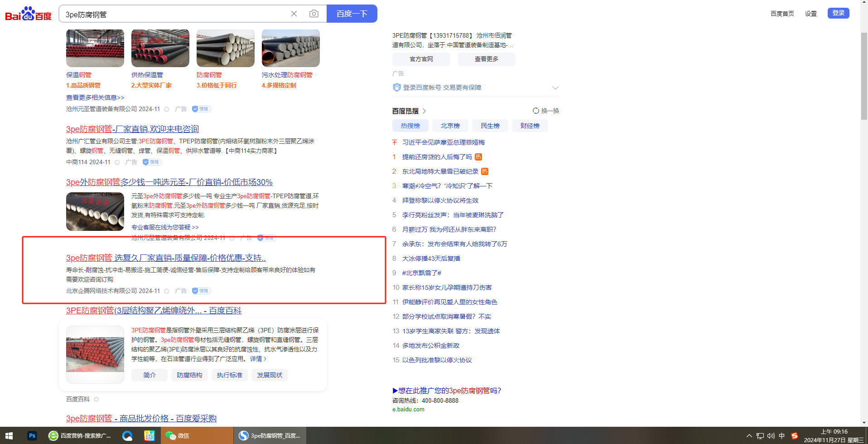Click the 百度一下 search button
Image resolution: width=868 pixels, height=444 pixels.
(352, 14)
